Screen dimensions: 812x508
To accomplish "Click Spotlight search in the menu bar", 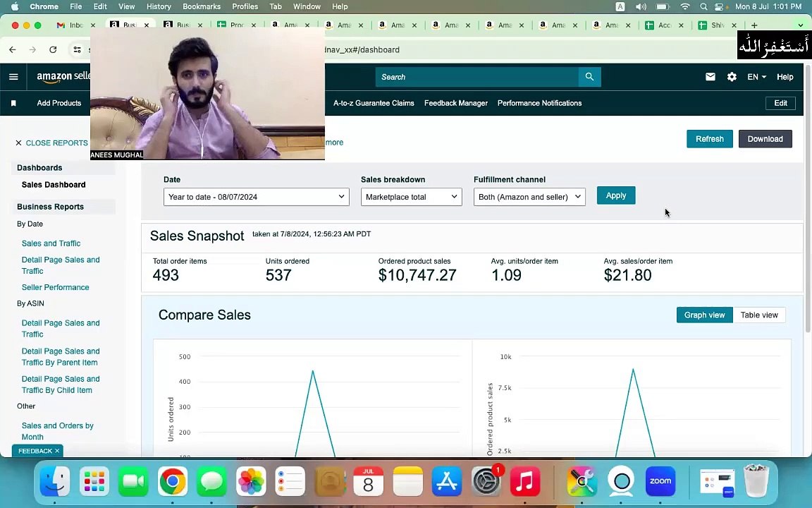I will pyautogui.click(x=703, y=7).
